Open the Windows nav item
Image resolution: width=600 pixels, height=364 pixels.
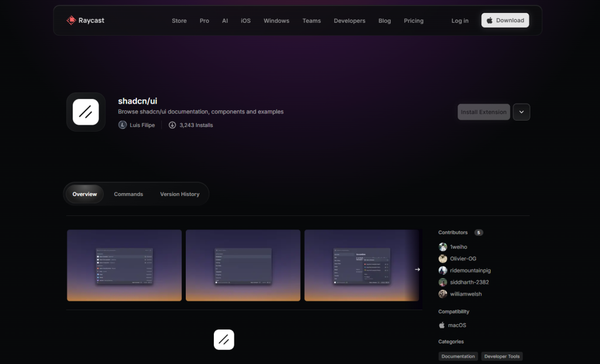277,20
